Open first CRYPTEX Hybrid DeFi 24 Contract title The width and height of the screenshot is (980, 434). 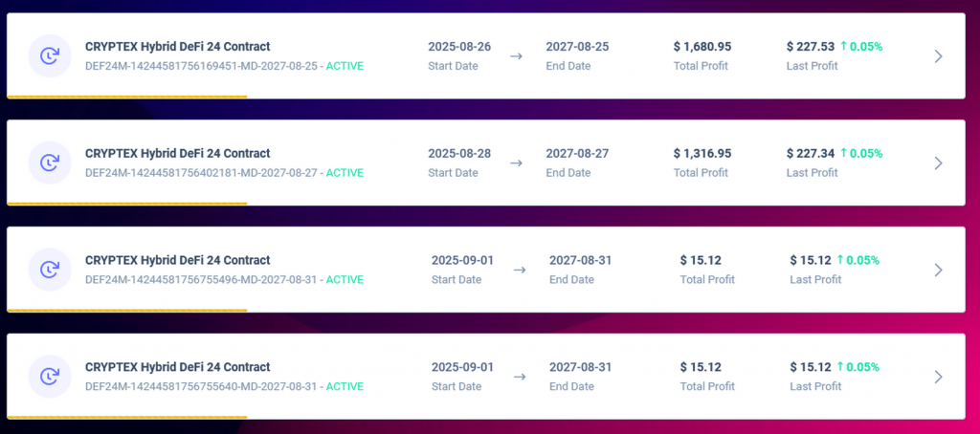(x=177, y=46)
